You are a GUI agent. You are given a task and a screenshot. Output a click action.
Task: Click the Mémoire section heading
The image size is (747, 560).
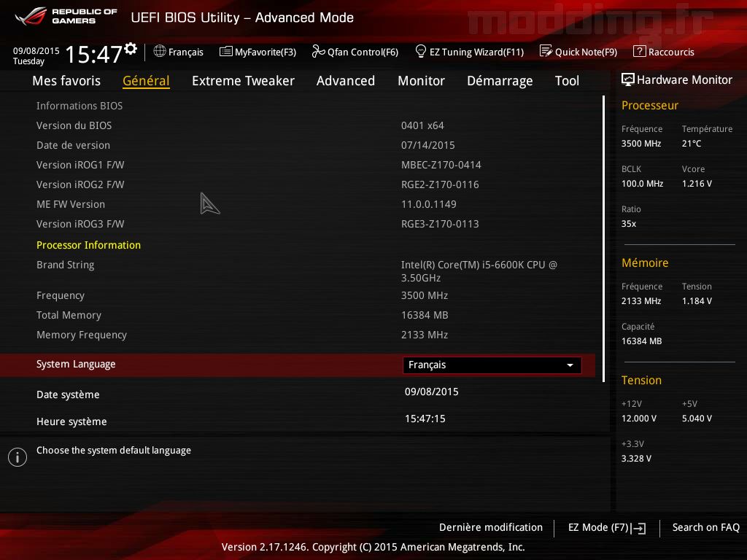point(645,262)
